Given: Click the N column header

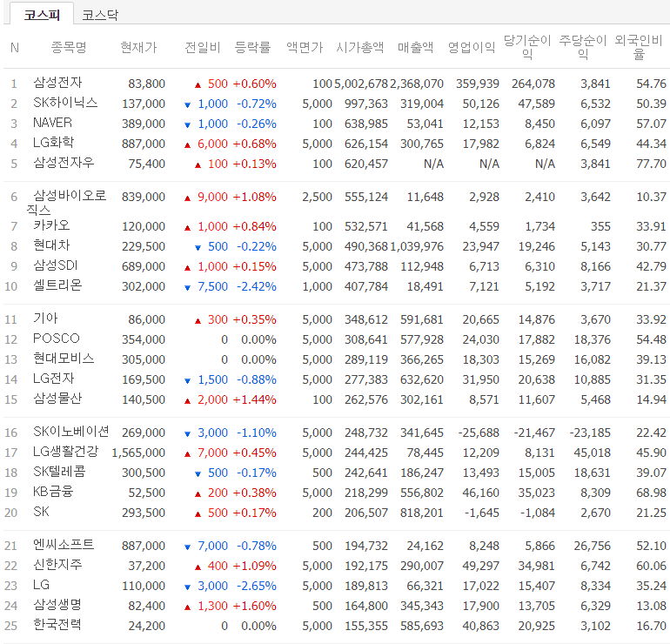Looking at the screenshot, I should [15, 47].
